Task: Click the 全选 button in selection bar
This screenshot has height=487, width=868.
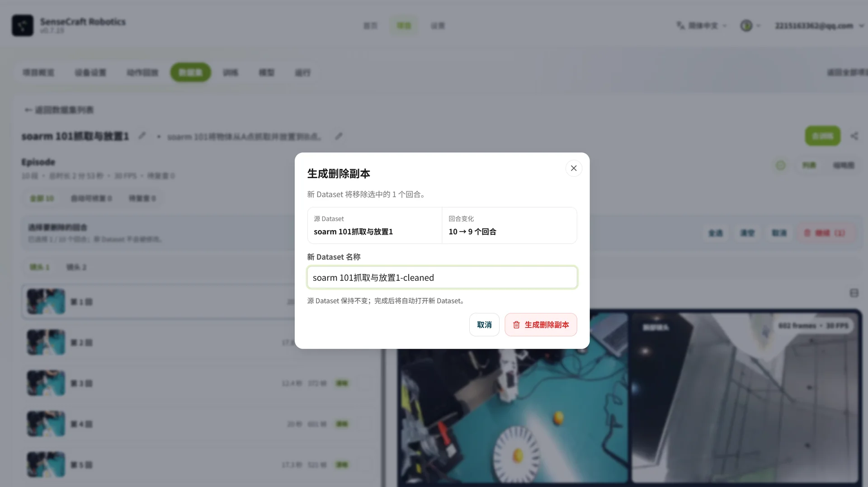Action: click(716, 233)
